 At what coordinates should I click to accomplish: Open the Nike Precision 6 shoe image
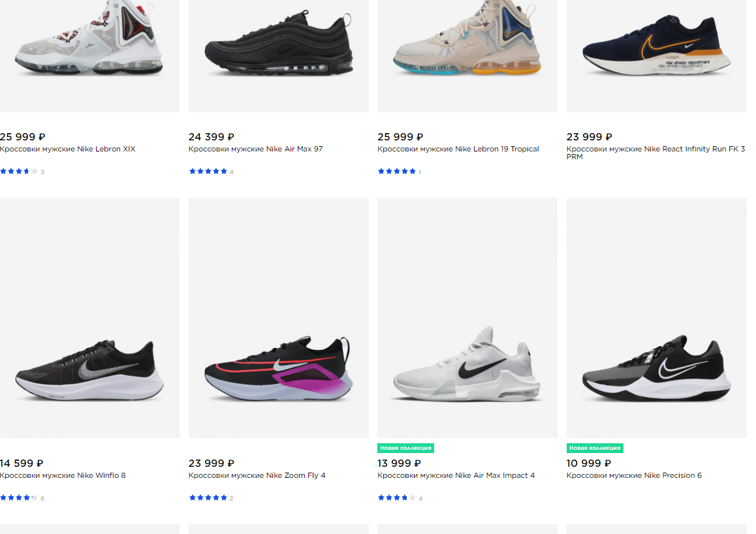pos(656,369)
